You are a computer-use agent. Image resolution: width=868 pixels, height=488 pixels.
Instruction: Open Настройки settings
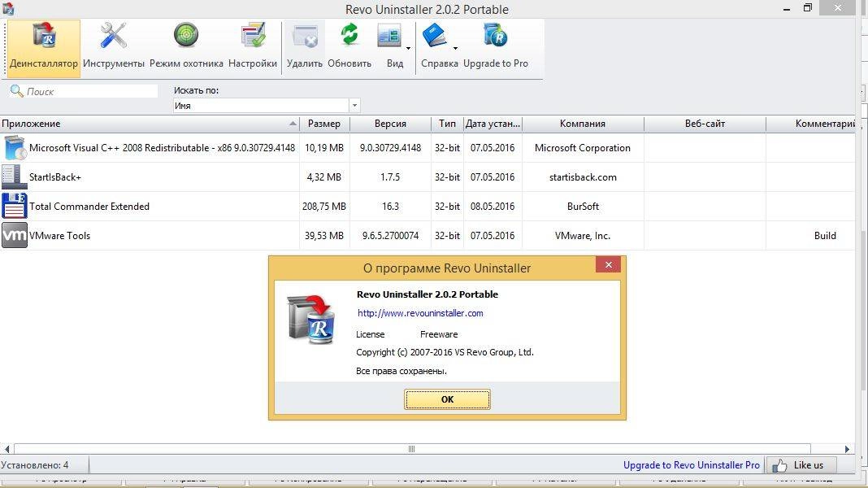pos(253,48)
